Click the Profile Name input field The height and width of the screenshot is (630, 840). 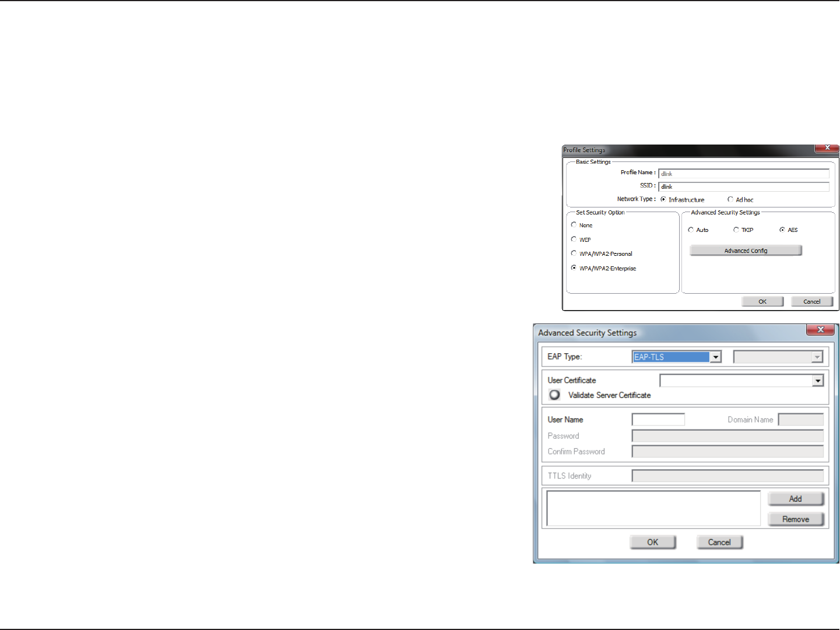744,174
